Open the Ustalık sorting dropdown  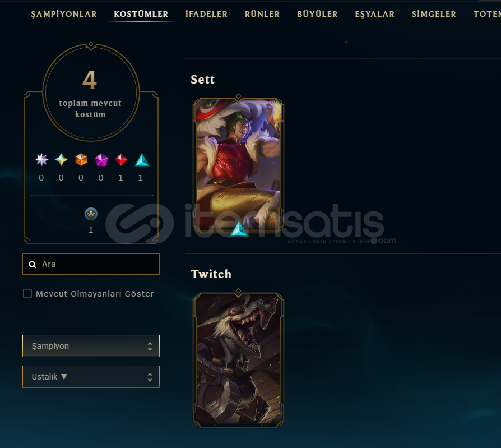(91, 377)
